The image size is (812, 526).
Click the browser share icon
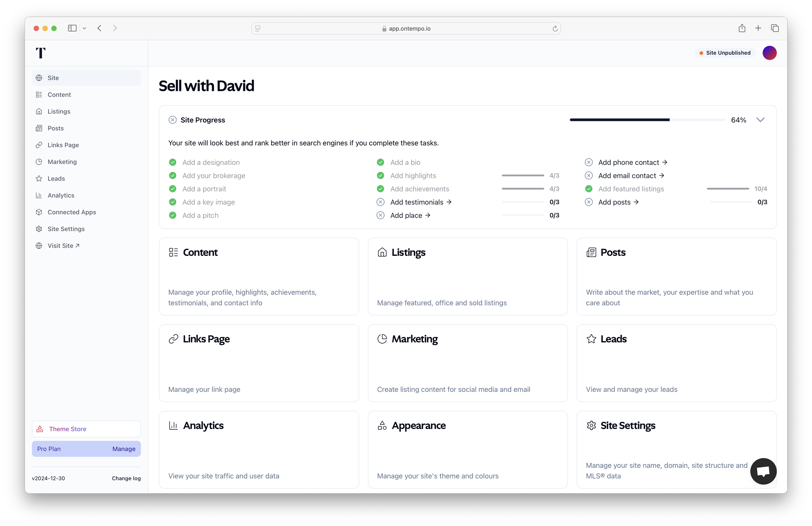(x=742, y=28)
